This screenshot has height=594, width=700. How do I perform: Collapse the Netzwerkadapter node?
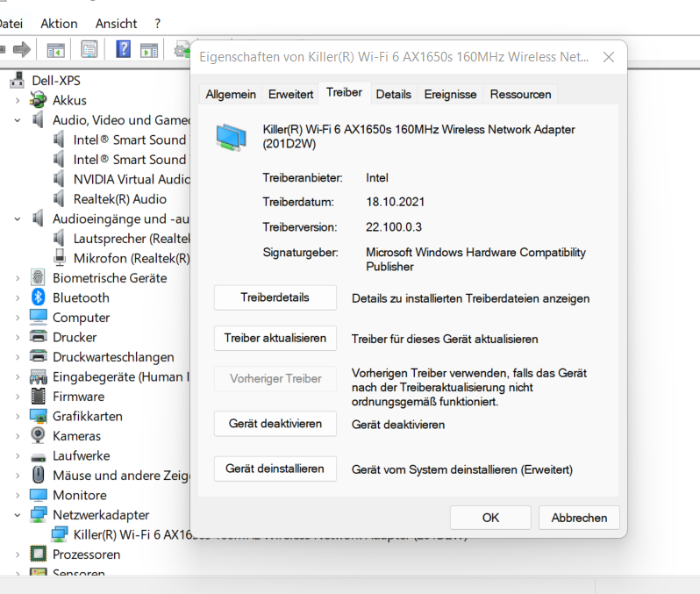point(18,515)
